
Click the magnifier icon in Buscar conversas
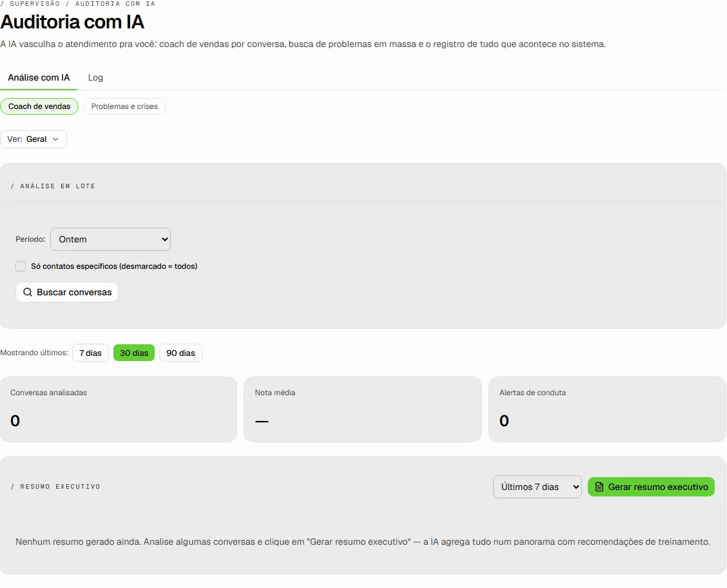pos(28,292)
